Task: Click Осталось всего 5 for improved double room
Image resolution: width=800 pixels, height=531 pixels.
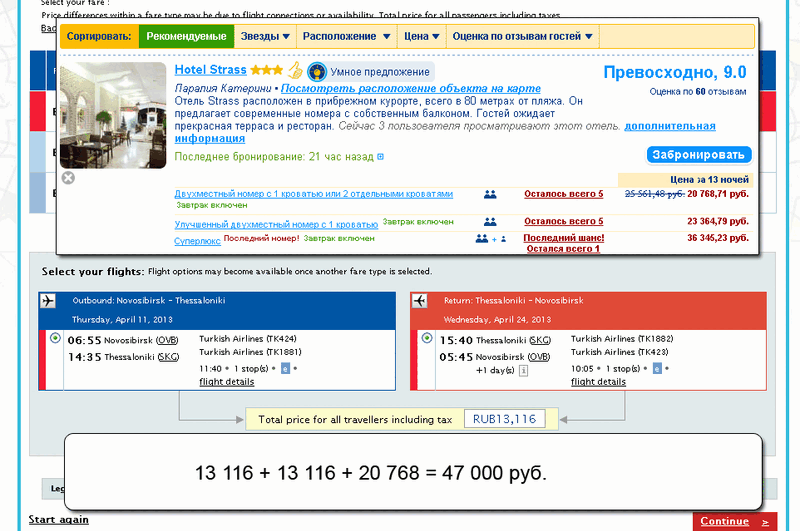Action: 563,221
